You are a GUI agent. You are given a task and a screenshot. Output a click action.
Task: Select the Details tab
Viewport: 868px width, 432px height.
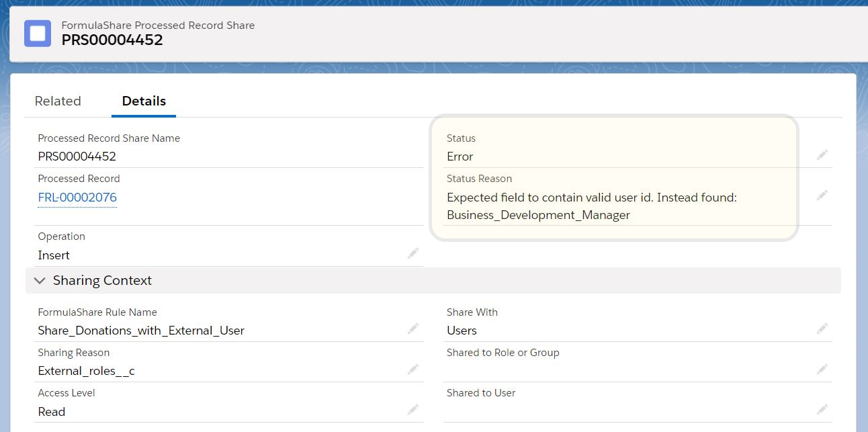pos(144,101)
